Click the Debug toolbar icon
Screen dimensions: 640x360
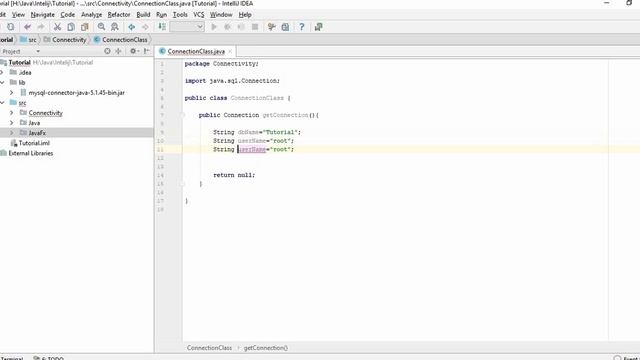(x=227, y=27)
